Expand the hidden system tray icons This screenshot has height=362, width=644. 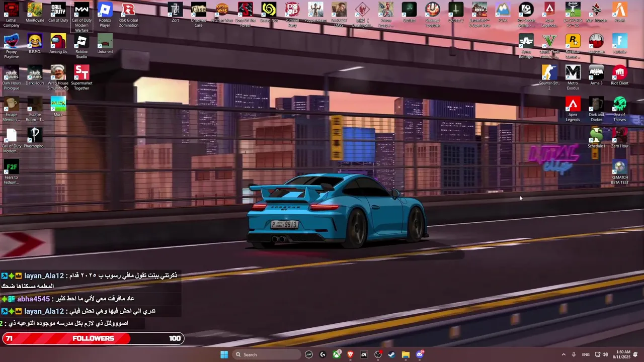[563, 354]
